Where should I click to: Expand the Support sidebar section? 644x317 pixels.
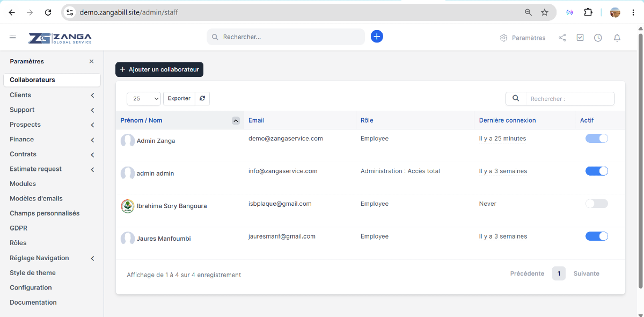tap(92, 110)
